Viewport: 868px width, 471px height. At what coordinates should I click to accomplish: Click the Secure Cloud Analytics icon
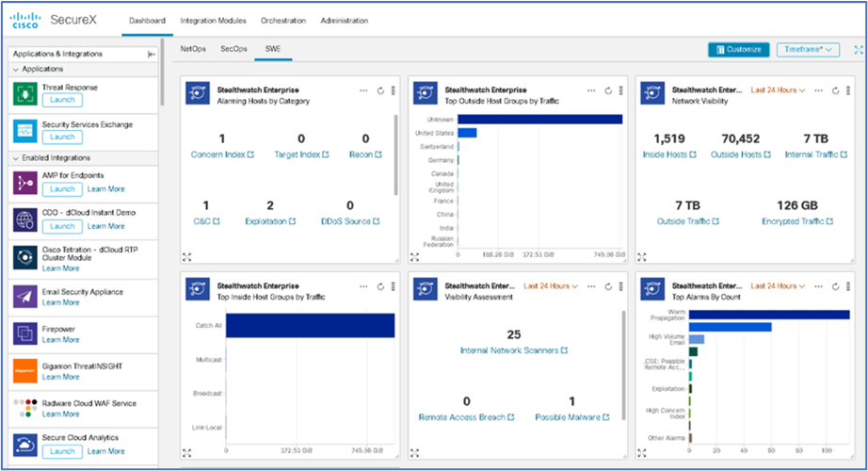pyautogui.click(x=24, y=445)
